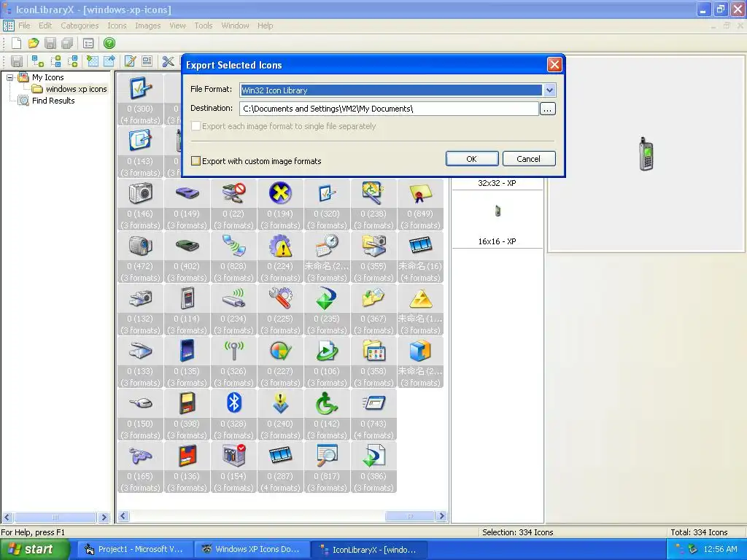This screenshot has width=747, height=560.
Task: Click the Open folder toolbar icon
Action: (34, 43)
